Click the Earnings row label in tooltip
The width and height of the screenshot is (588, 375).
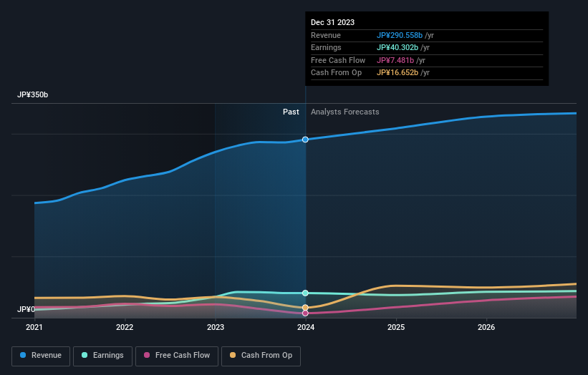pos(326,47)
